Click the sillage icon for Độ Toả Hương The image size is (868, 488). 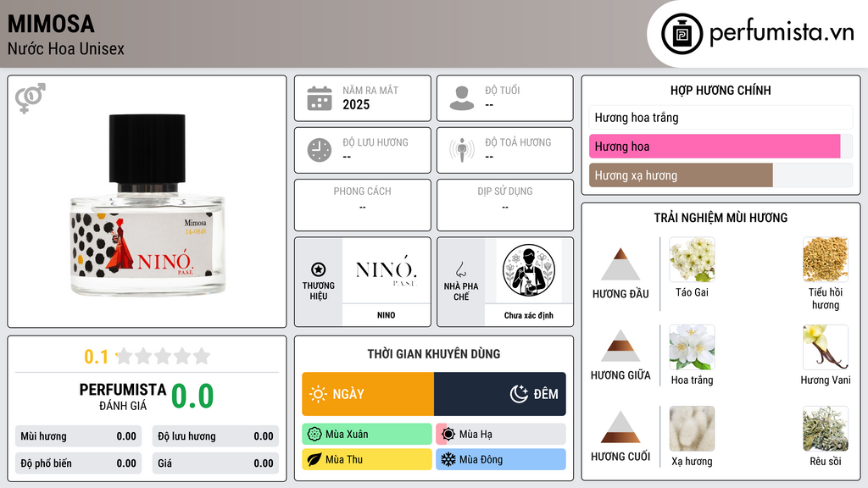pyautogui.click(x=462, y=150)
